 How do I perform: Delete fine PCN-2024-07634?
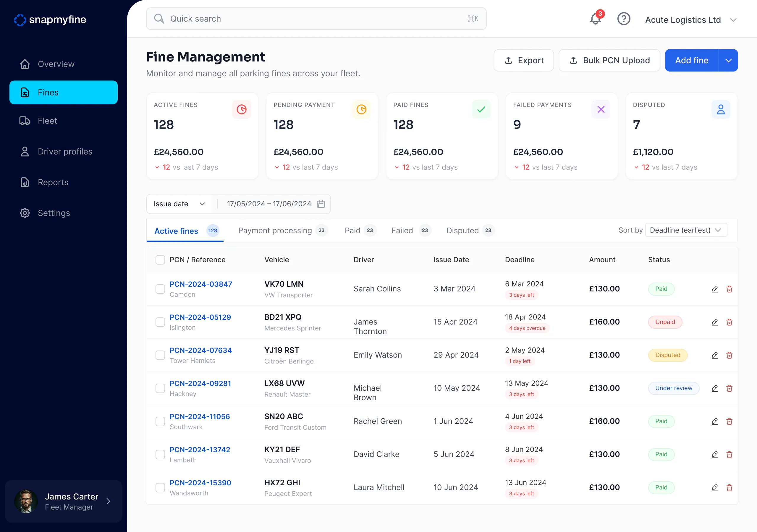click(729, 355)
